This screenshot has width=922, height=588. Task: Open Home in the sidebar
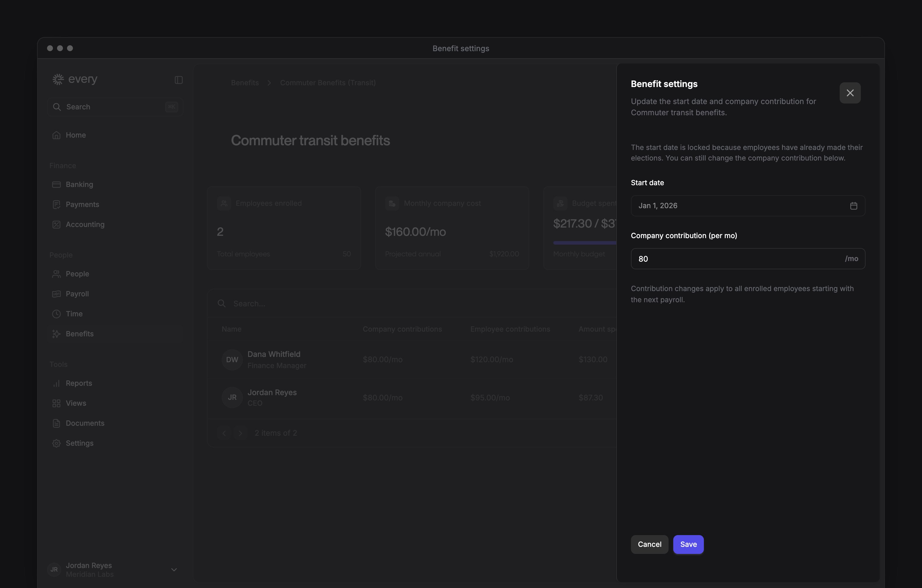115,135
